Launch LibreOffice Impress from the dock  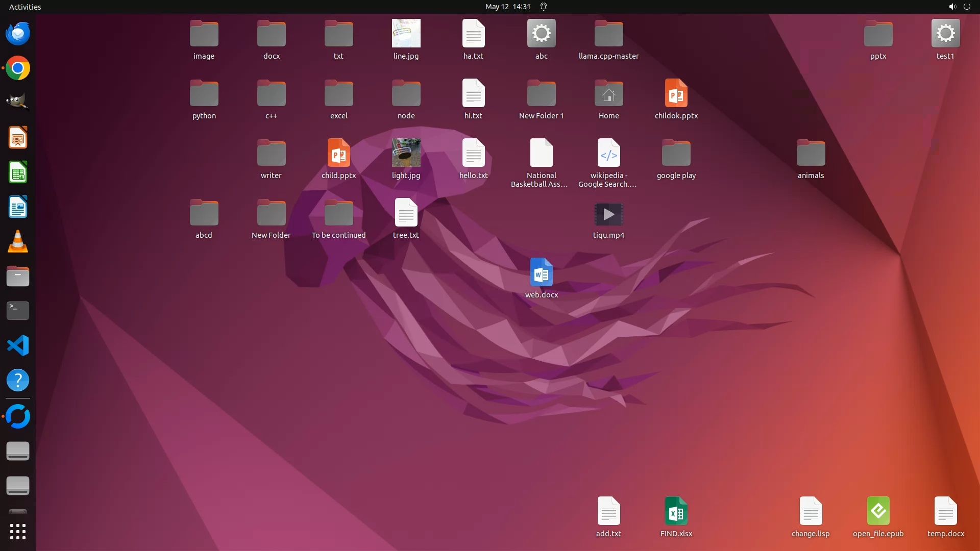coord(18,138)
